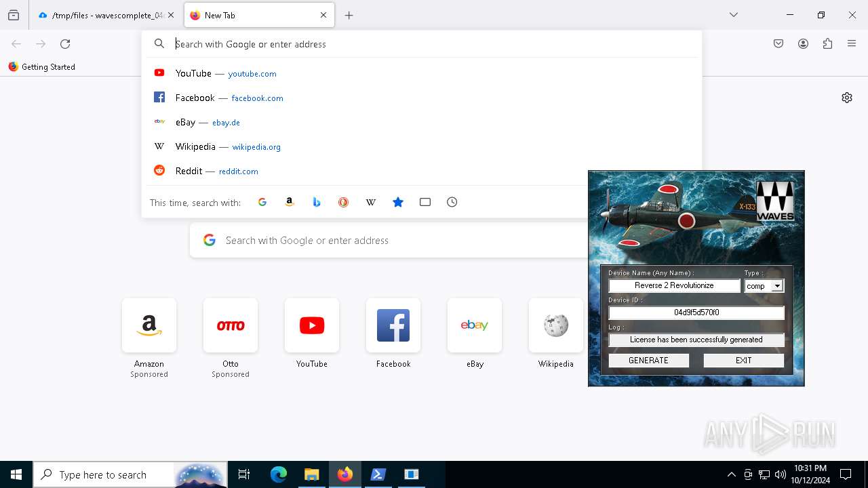Click the Device ID field in keygen
868x488 pixels.
click(x=696, y=313)
